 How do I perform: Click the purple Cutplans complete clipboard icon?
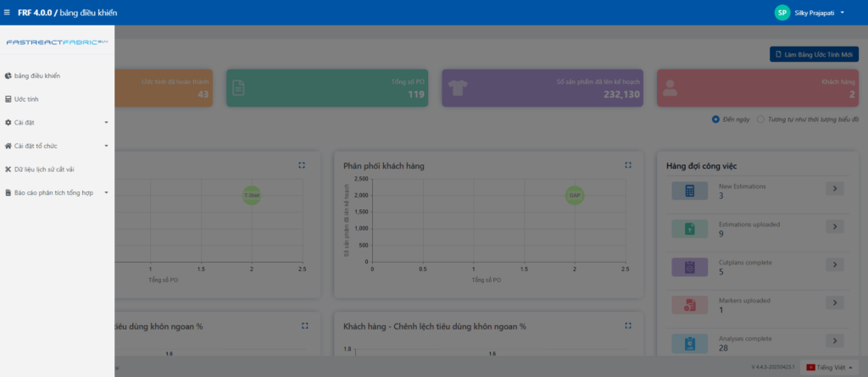click(690, 267)
